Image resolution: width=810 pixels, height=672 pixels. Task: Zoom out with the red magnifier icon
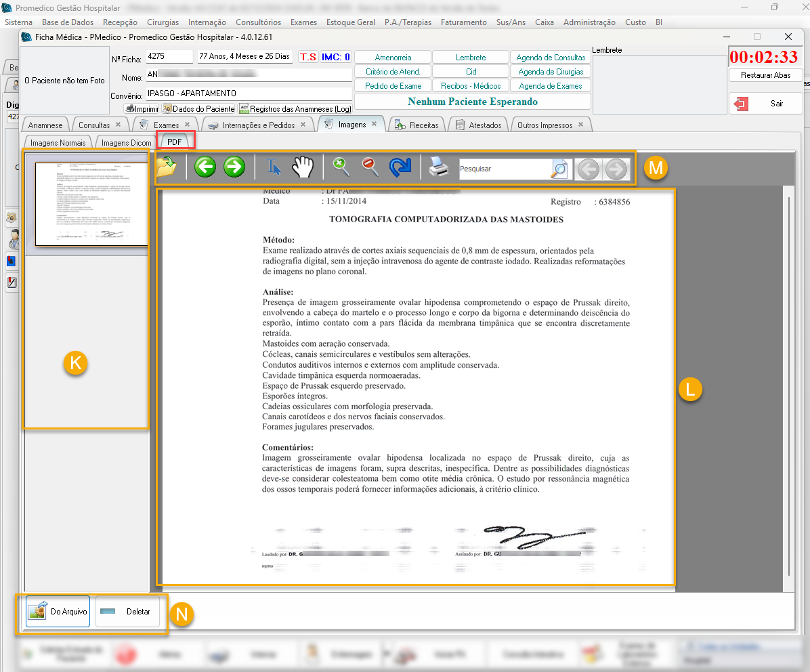(370, 167)
